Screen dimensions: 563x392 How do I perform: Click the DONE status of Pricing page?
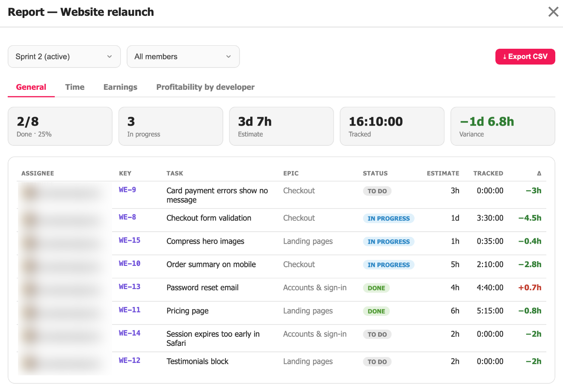point(376,311)
